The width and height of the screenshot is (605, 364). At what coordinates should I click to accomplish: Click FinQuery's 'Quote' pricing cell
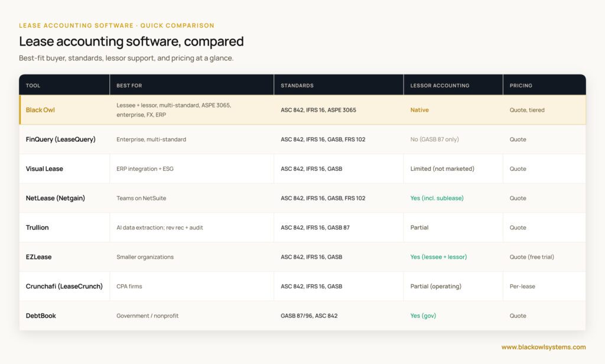(x=518, y=139)
